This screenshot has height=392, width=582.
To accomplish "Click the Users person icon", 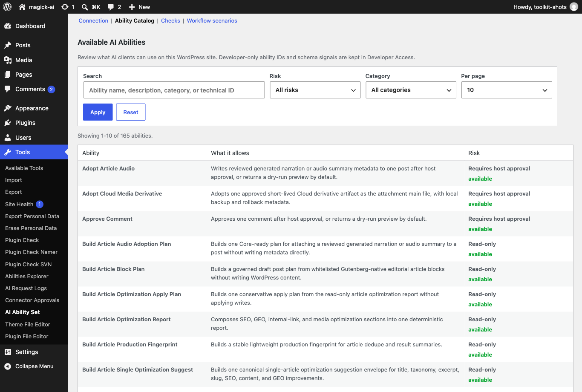I will click(8, 138).
